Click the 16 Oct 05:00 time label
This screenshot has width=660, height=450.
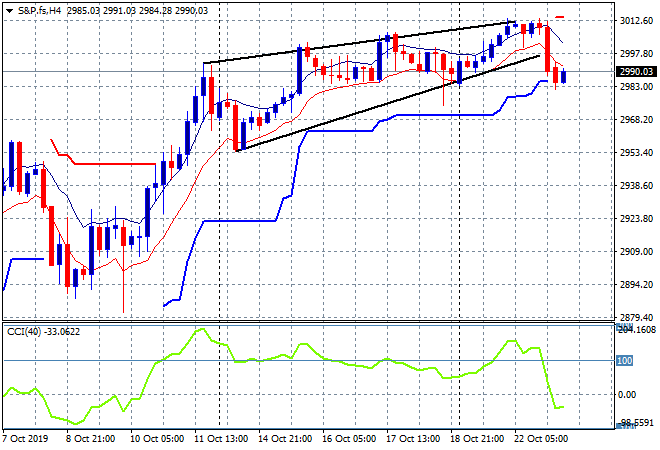pos(349,439)
